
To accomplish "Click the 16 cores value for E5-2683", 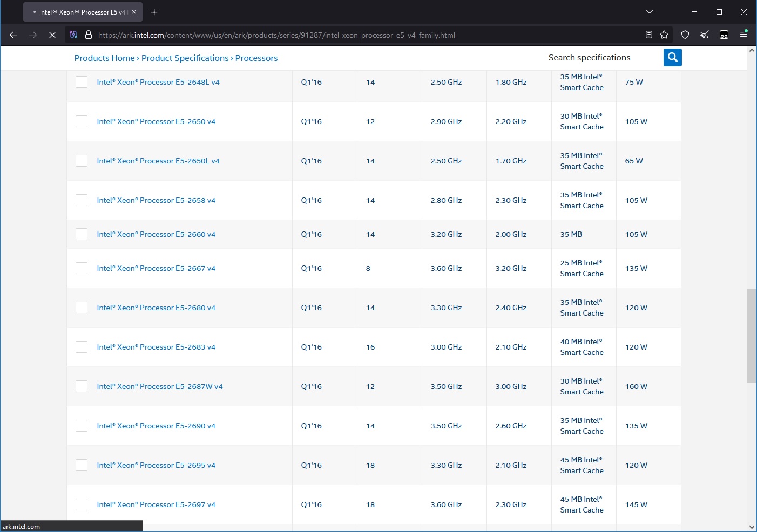I will (x=370, y=347).
